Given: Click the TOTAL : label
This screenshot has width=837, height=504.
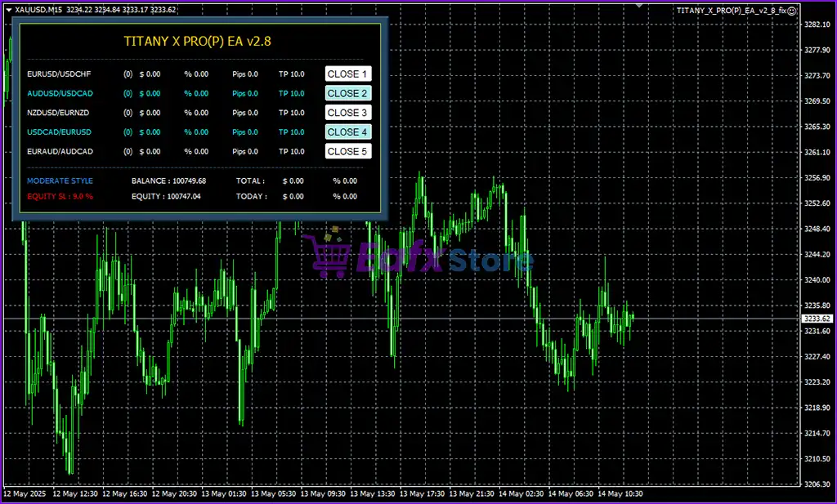Looking at the screenshot, I should click(x=250, y=181).
